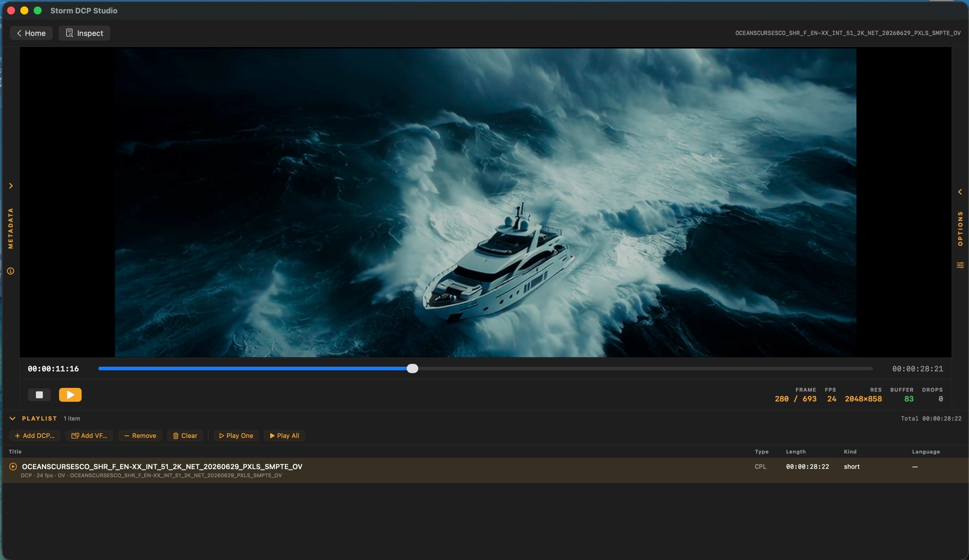The width and height of the screenshot is (969, 560).
Task: Expand the Metadata panel chevron
Action: pyautogui.click(x=11, y=186)
